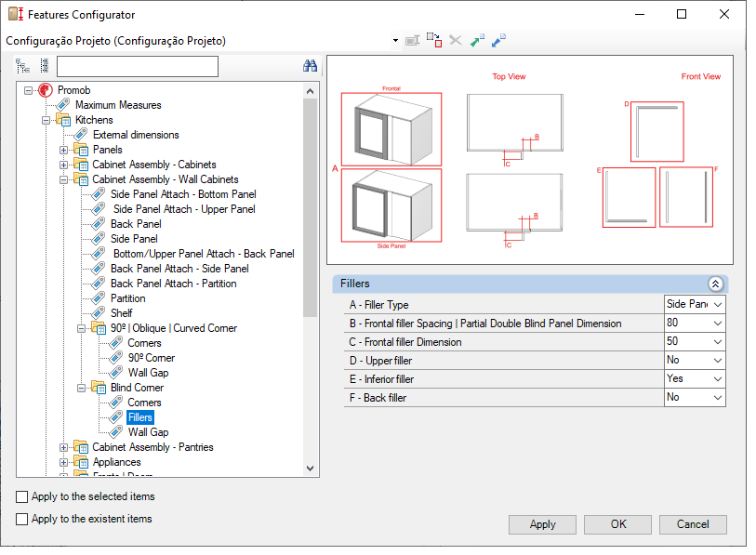Image resolution: width=756 pixels, height=555 pixels.
Task: Click the Appliances folder icon
Action: [81, 462]
